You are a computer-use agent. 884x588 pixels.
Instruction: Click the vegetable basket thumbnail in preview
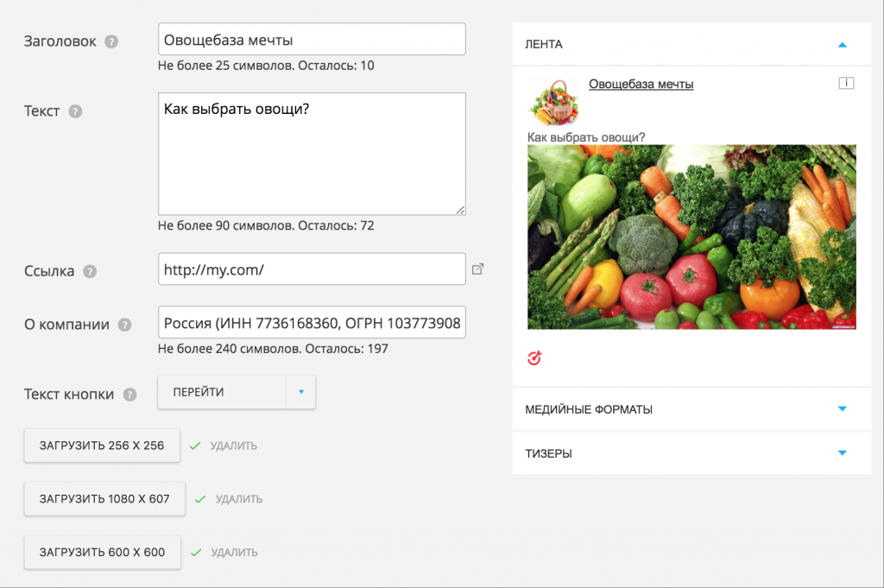553,102
